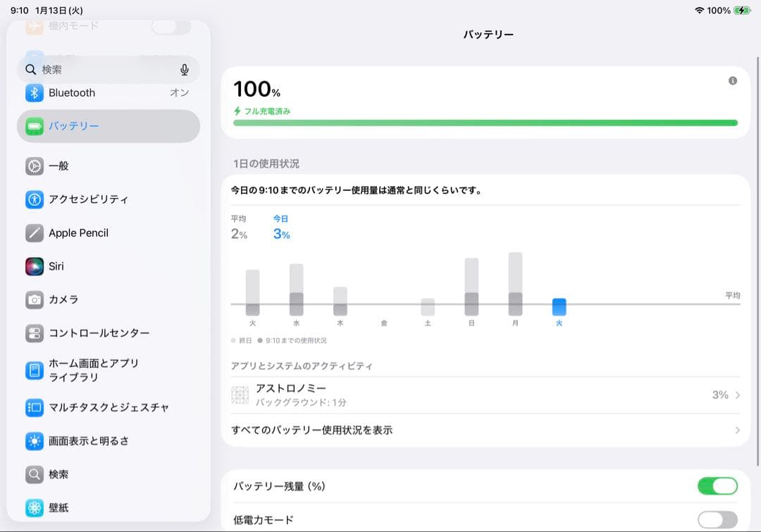Enable 低電力モード (Low Power Mode)
The height and width of the screenshot is (532, 761).
pos(717,519)
